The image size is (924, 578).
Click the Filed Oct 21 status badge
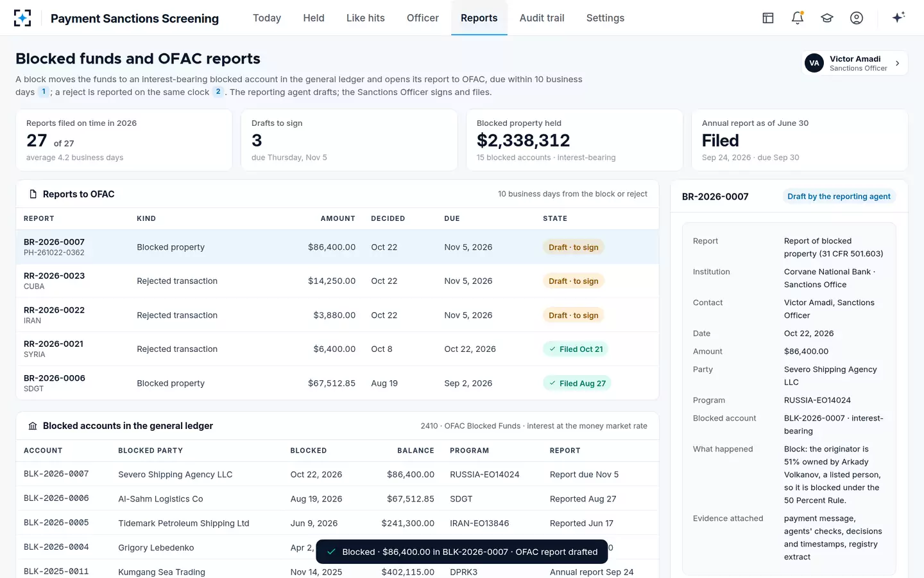click(576, 349)
